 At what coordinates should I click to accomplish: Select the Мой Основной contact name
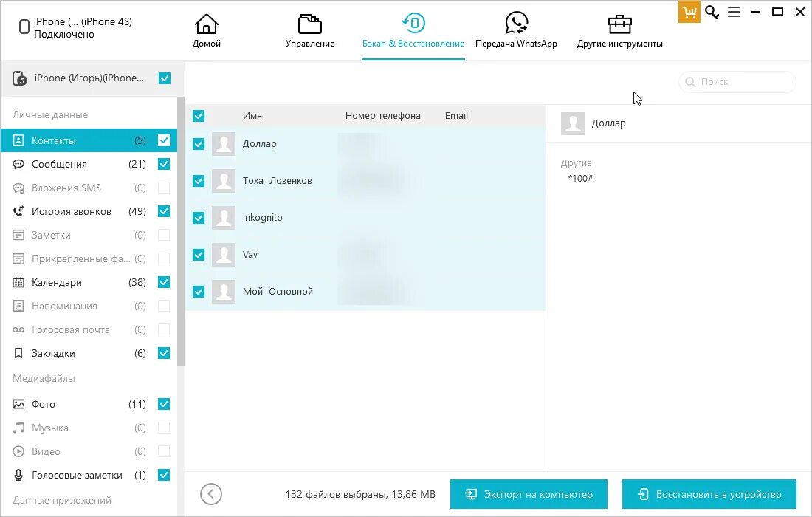point(278,292)
